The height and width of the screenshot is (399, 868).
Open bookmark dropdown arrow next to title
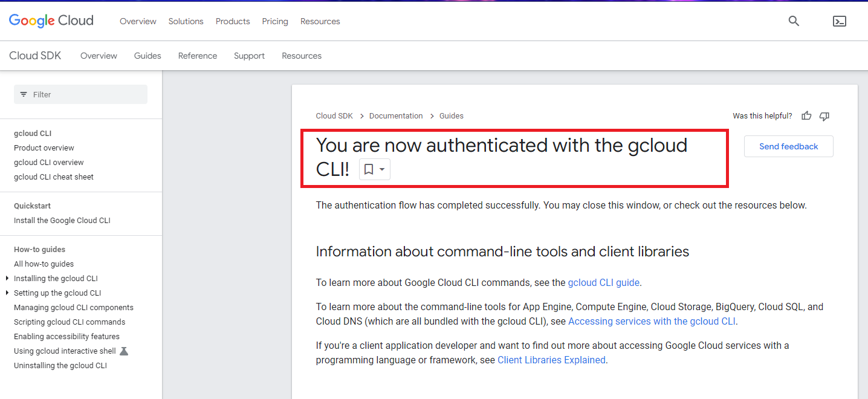[382, 169]
